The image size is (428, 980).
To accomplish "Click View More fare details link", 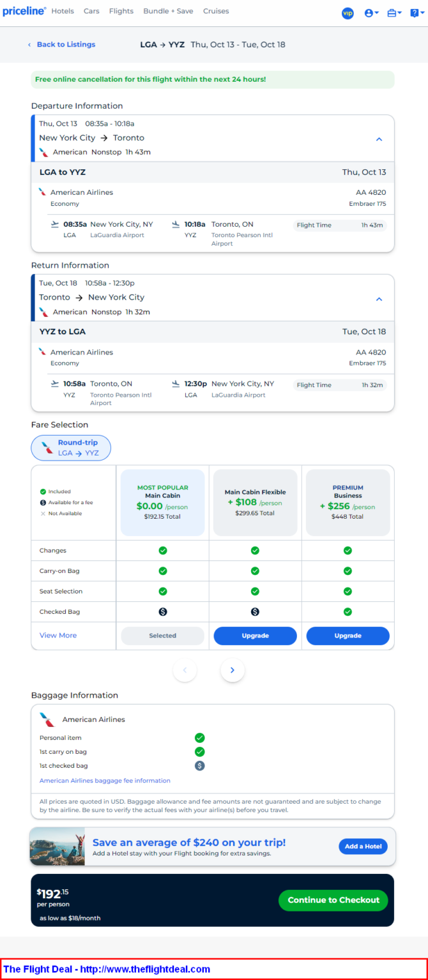I will point(58,636).
